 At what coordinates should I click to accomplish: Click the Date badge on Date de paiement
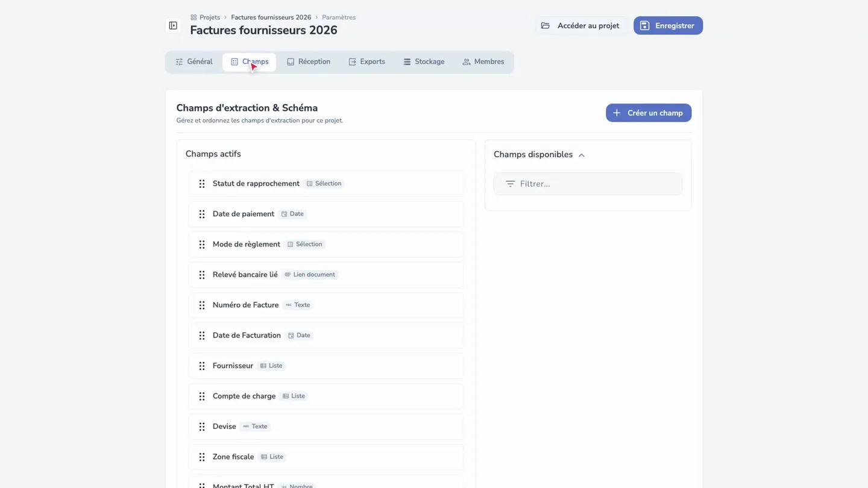(x=292, y=214)
